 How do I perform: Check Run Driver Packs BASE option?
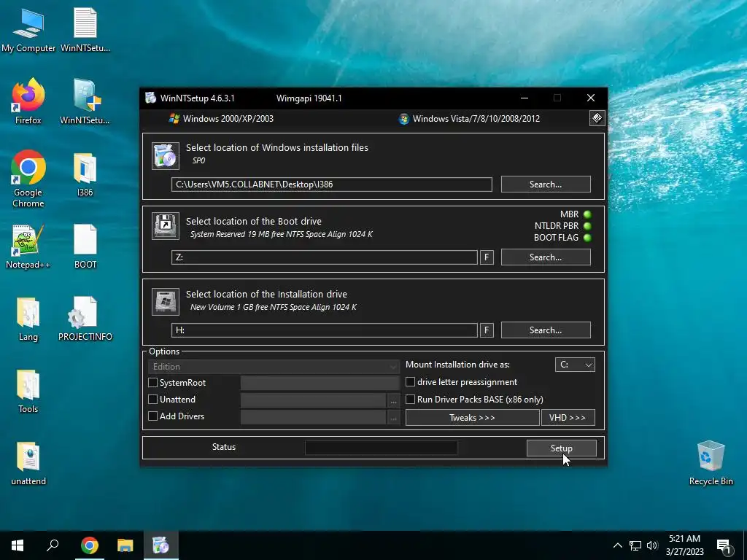(410, 399)
